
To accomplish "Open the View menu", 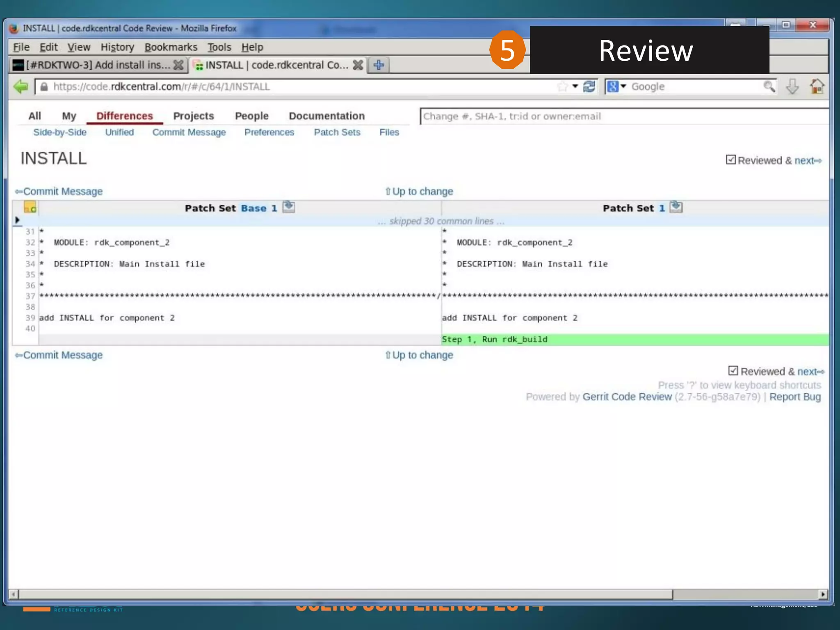I will coord(79,47).
